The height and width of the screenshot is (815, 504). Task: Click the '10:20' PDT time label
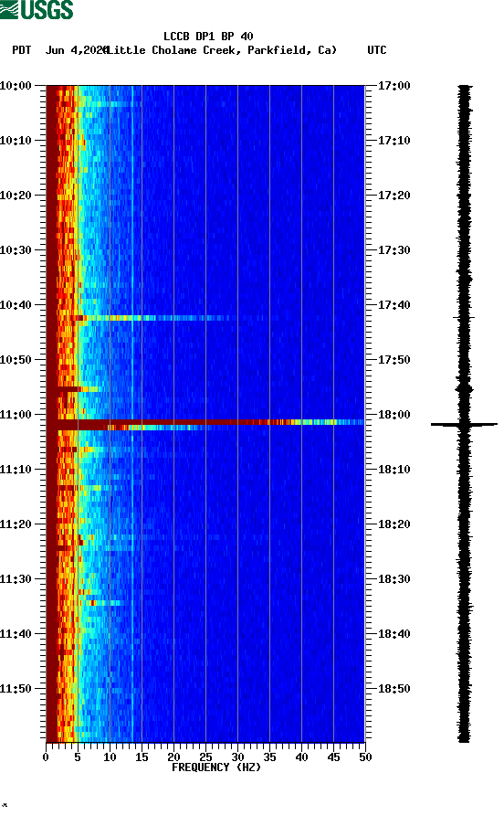(x=16, y=196)
